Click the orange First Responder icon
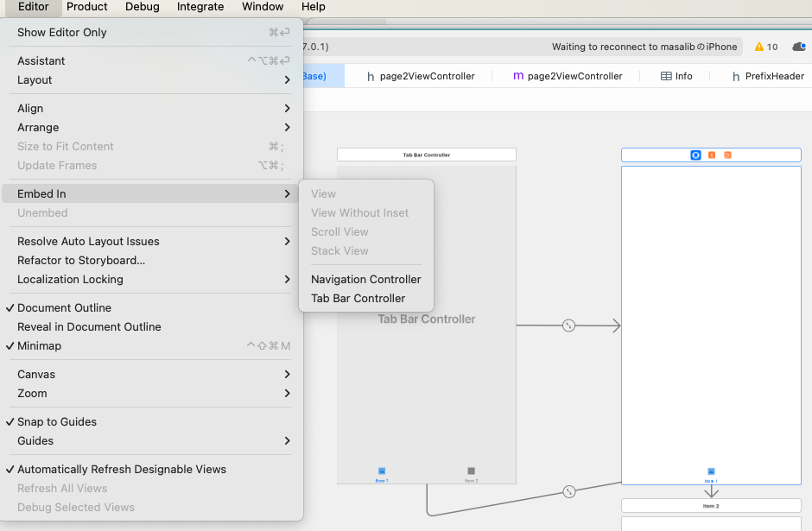812x531 pixels. pos(711,155)
